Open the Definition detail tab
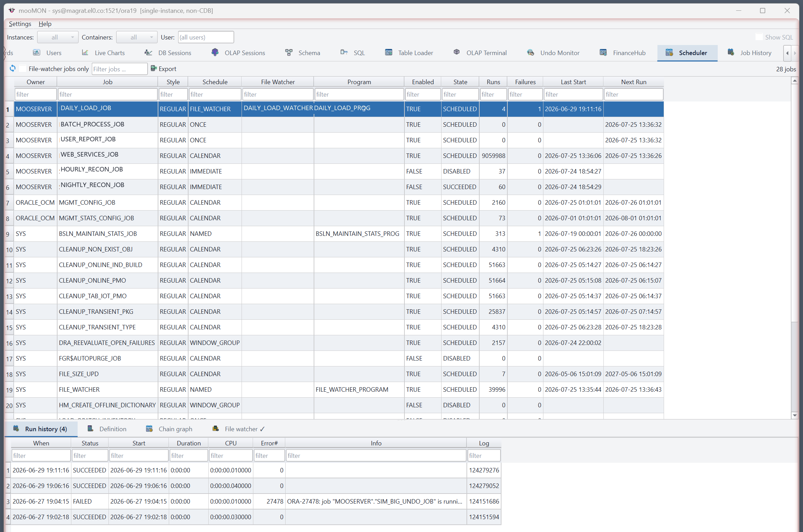The width and height of the screenshot is (803, 532). (107, 429)
